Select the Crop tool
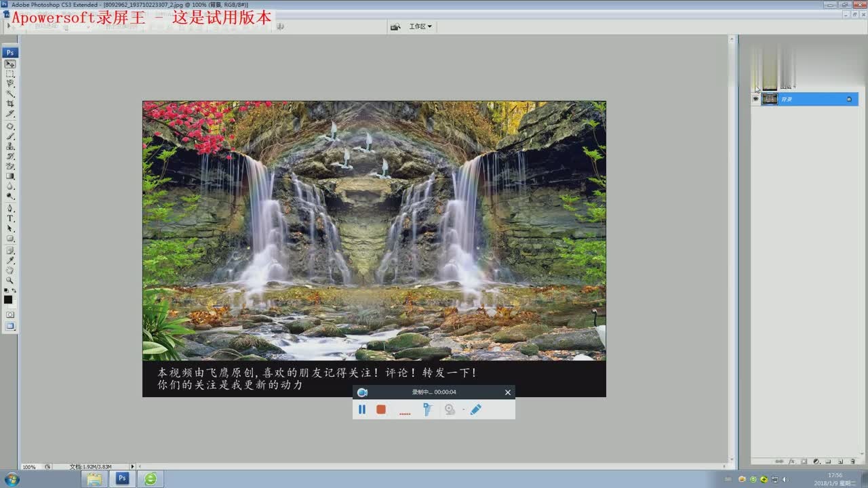The height and width of the screenshot is (488, 868). (x=10, y=104)
